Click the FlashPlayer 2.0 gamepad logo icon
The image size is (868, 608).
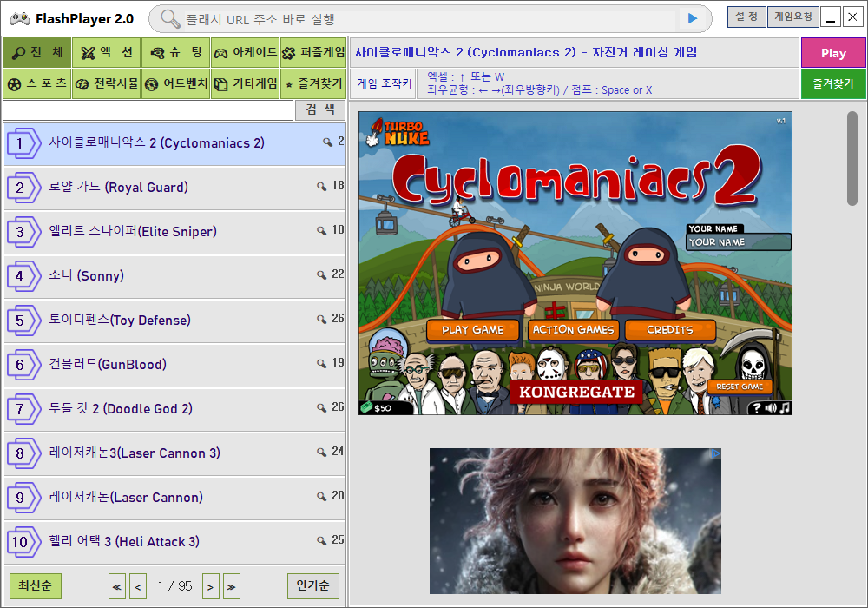19,18
